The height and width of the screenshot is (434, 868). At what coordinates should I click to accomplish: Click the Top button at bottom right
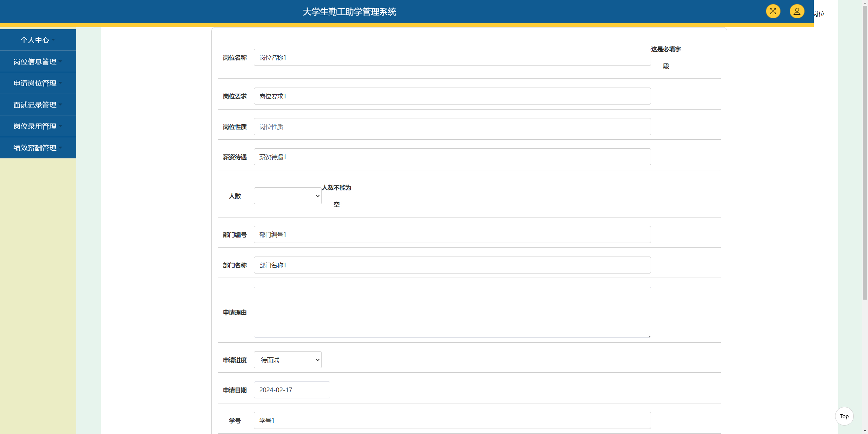(844, 416)
